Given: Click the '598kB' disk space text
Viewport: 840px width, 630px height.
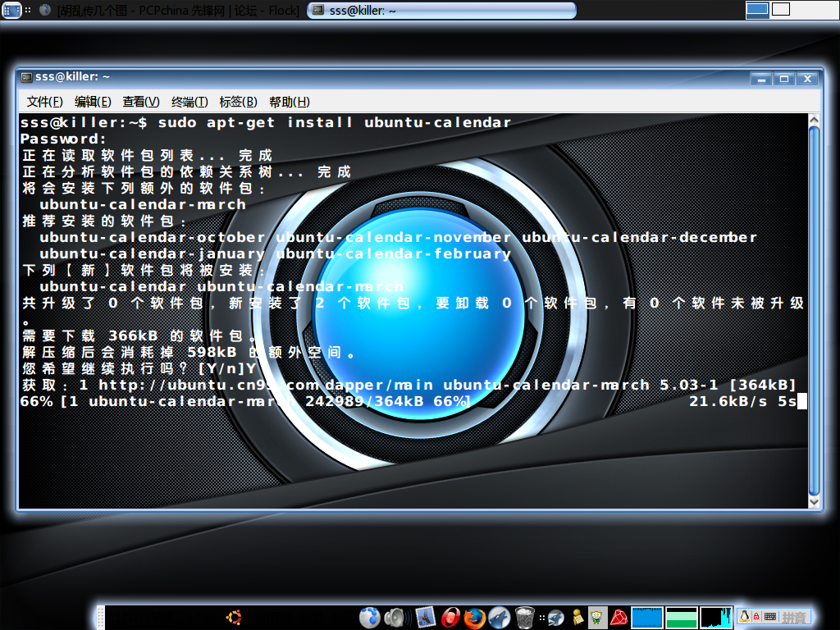Looking at the screenshot, I should pyautogui.click(x=212, y=352).
